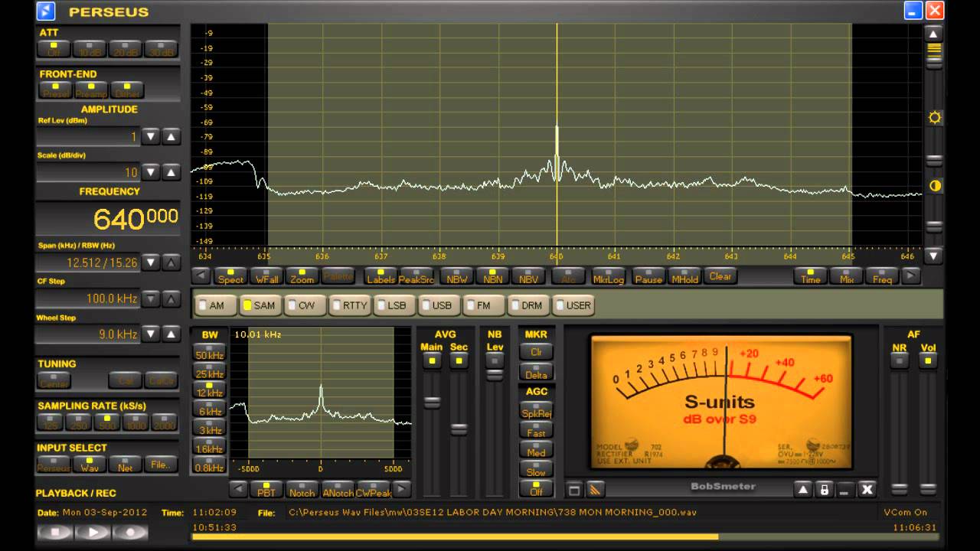
Task: Set sampling rate to 1000 kS/s
Action: coord(134,422)
